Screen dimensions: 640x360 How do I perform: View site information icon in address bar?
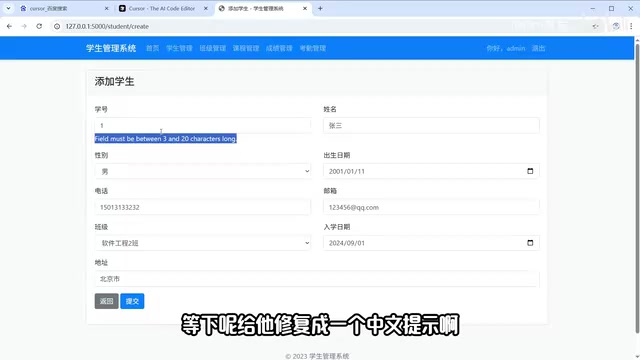(57, 26)
